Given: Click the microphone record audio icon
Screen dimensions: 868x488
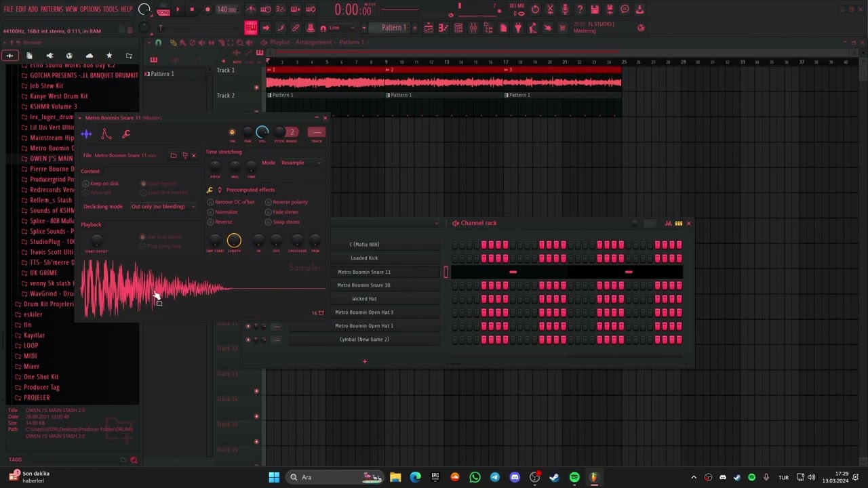Looking at the screenshot, I should tap(565, 9).
